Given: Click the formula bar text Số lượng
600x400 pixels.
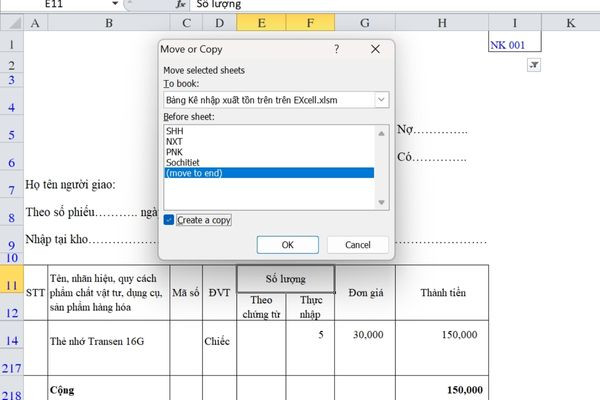Looking at the screenshot, I should [219, 4].
